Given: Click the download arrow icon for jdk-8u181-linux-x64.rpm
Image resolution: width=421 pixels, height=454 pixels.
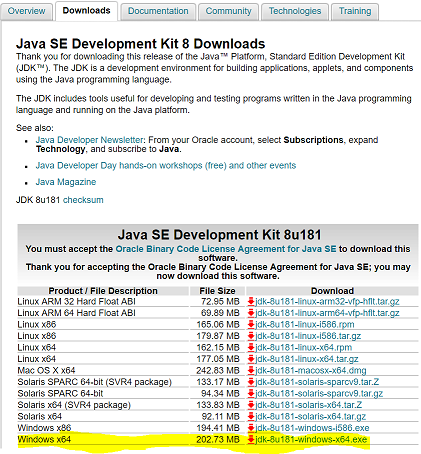Looking at the screenshot, I should point(251,348).
